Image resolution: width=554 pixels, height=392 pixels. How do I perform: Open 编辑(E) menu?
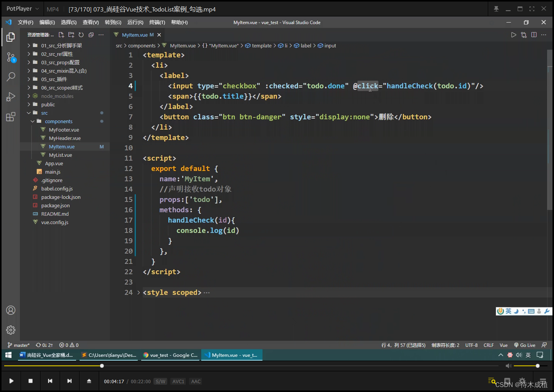47,23
